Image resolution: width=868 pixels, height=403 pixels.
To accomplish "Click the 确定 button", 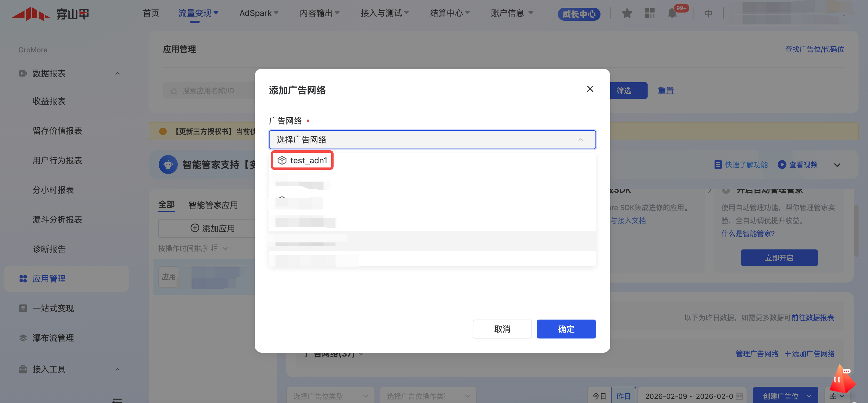I will [x=566, y=329].
